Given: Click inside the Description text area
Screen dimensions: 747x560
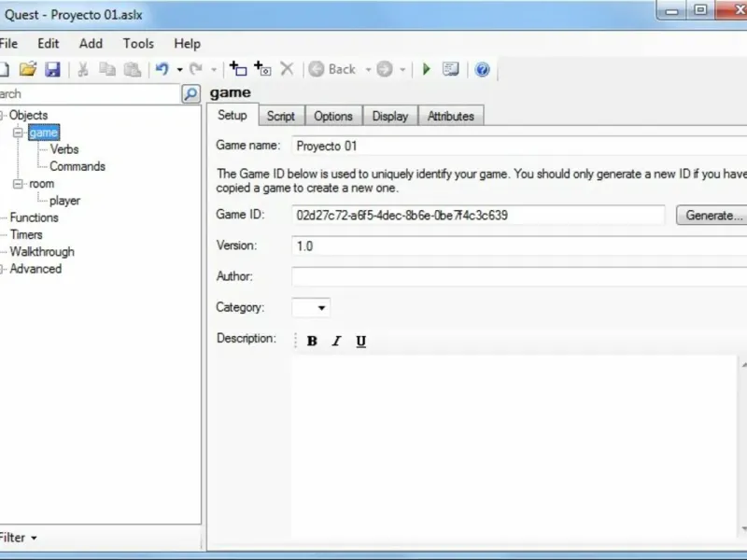Looking at the screenshot, I should [514, 448].
